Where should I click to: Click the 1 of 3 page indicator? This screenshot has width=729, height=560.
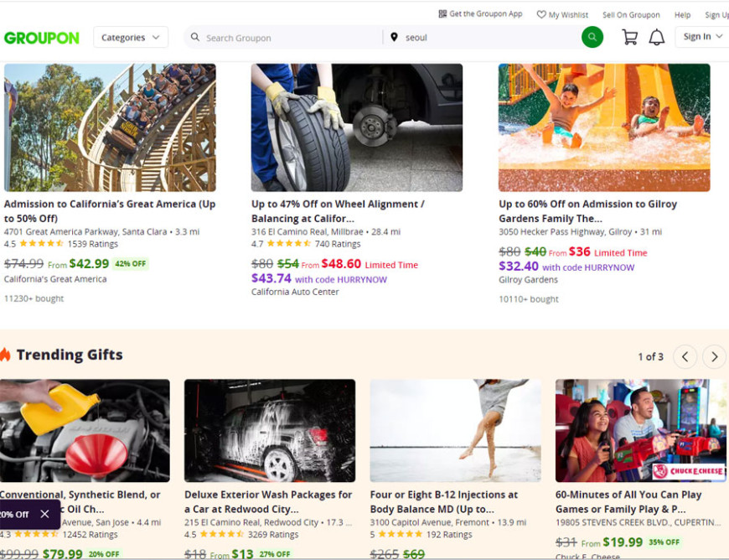tap(650, 357)
